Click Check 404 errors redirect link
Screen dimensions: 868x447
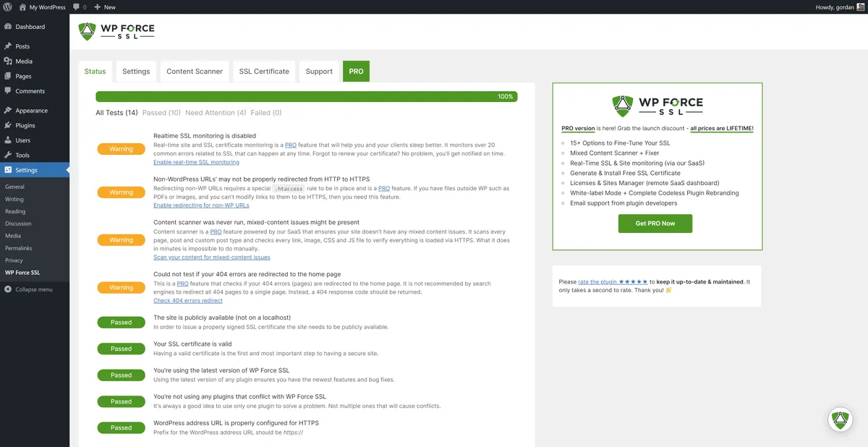point(188,301)
